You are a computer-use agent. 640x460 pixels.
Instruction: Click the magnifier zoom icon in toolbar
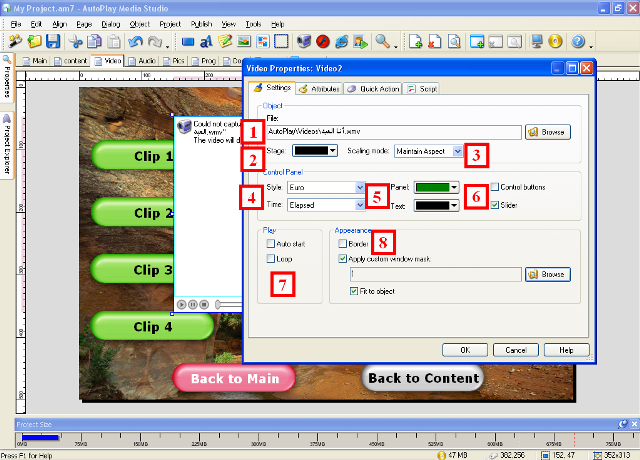click(x=382, y=42)
